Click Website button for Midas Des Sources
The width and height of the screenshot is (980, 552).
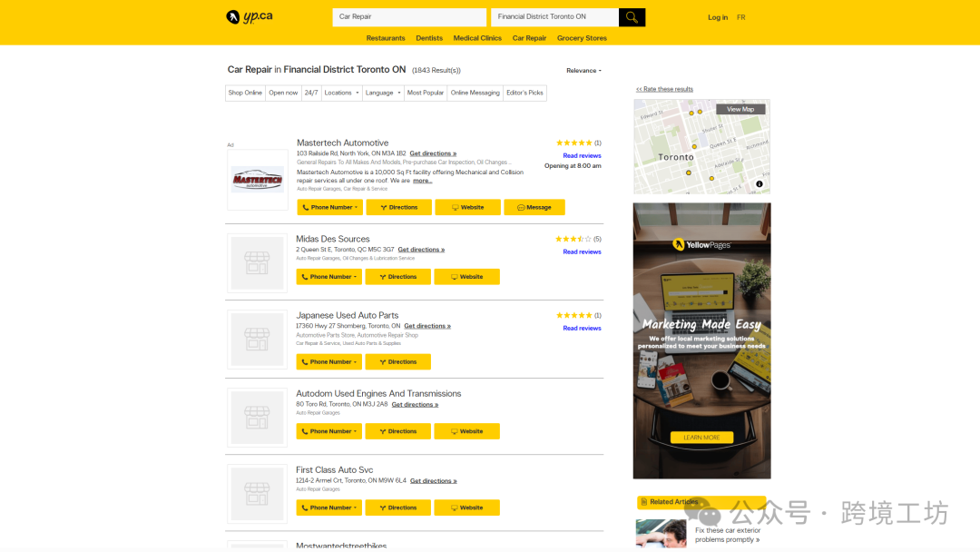pos(466,277)
